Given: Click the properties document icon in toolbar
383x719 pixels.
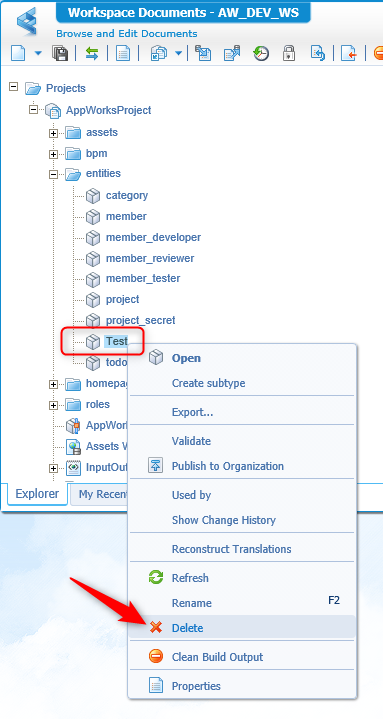Looking at the screenshot, I should click(123, 53).
